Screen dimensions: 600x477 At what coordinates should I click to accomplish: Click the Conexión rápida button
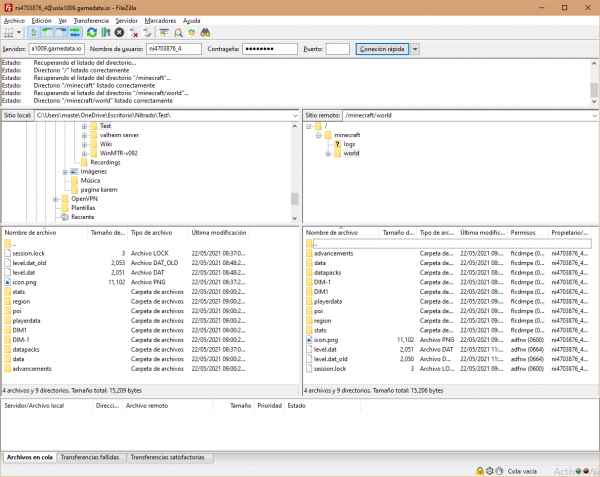click(x=382, y=49)
